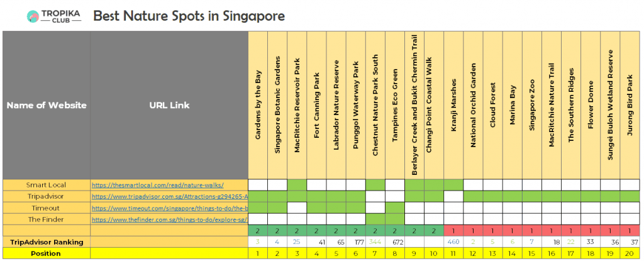Click the 'Timeout' row label
Screen dimensions: 644x261
pyautogui.click(x=47, y=208)
